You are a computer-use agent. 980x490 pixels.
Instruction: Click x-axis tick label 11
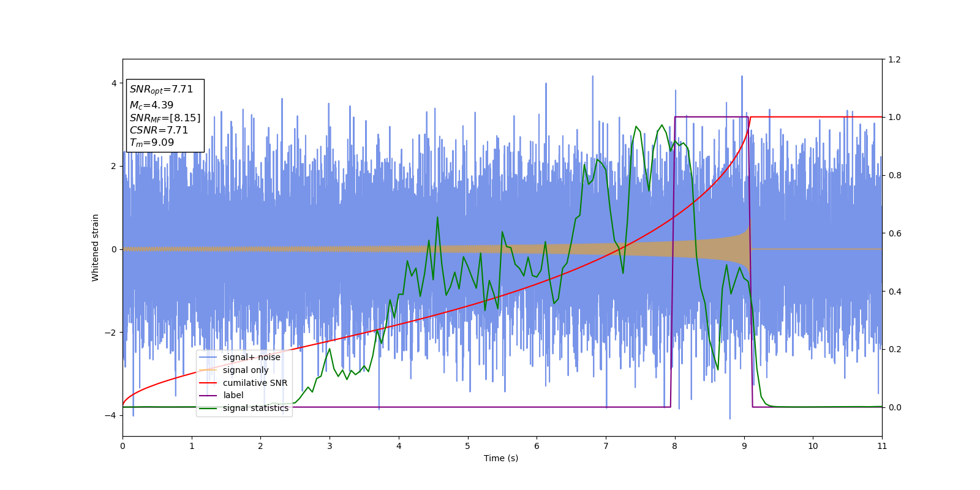tap(882, 446)
